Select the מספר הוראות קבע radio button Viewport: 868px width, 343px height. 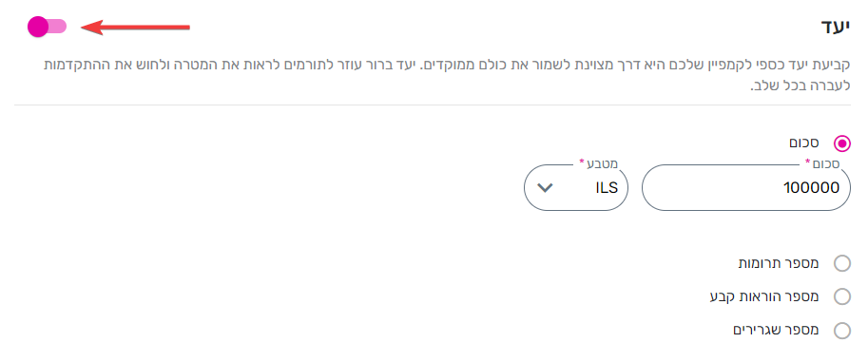tap(842, 296)
